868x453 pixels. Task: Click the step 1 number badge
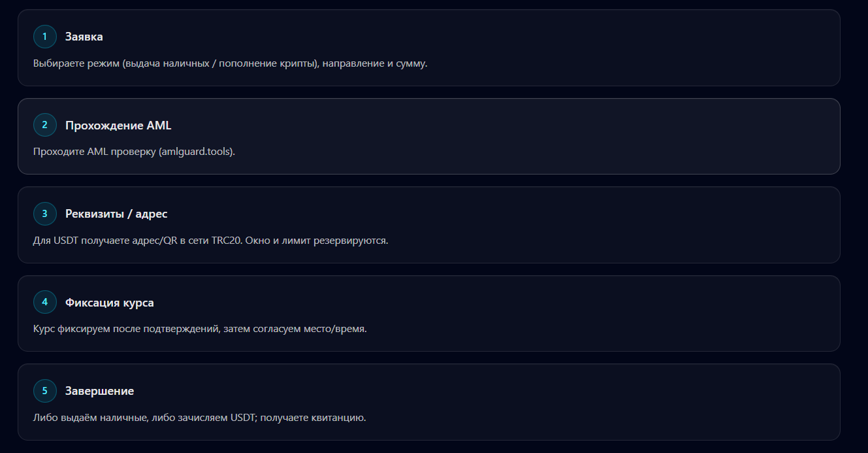point(45,37)
